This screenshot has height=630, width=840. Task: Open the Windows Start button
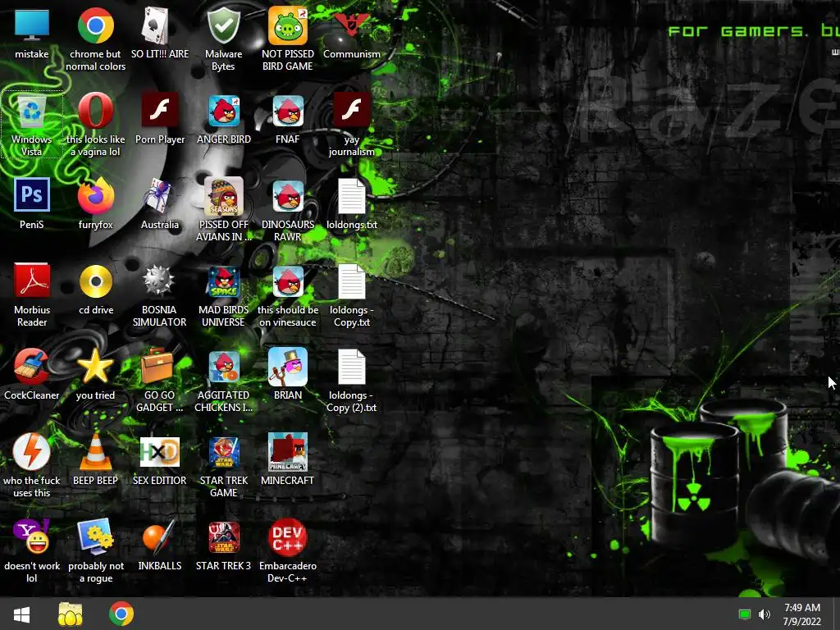tap(21, 614)
